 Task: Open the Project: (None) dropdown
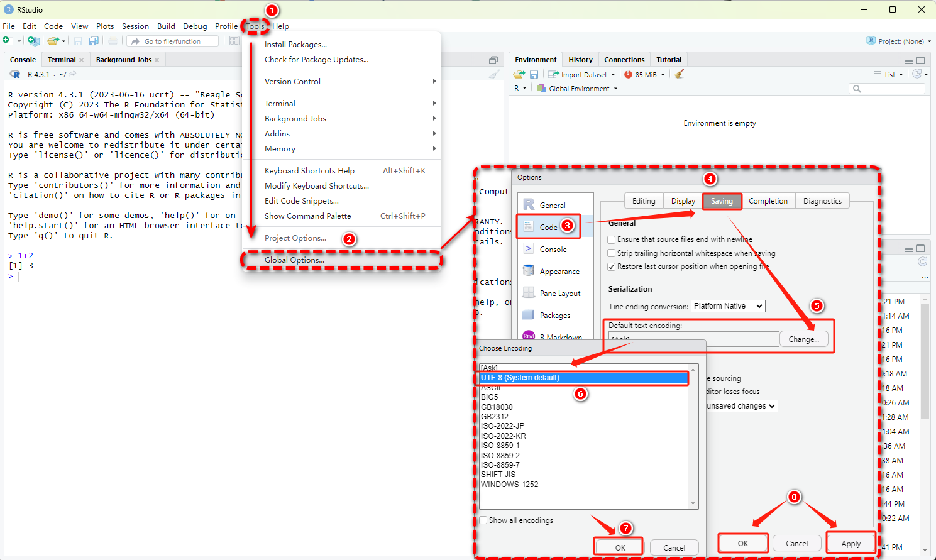point(899,41)
